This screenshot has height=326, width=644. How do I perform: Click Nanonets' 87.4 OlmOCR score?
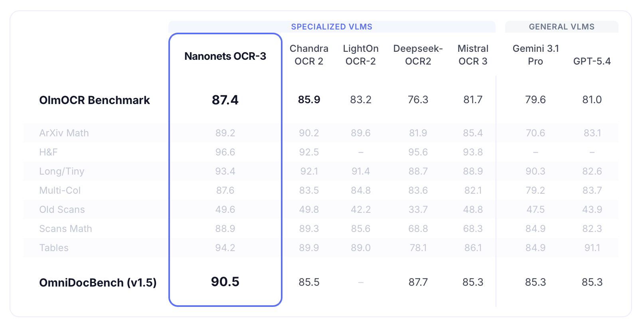click(225, 100)
